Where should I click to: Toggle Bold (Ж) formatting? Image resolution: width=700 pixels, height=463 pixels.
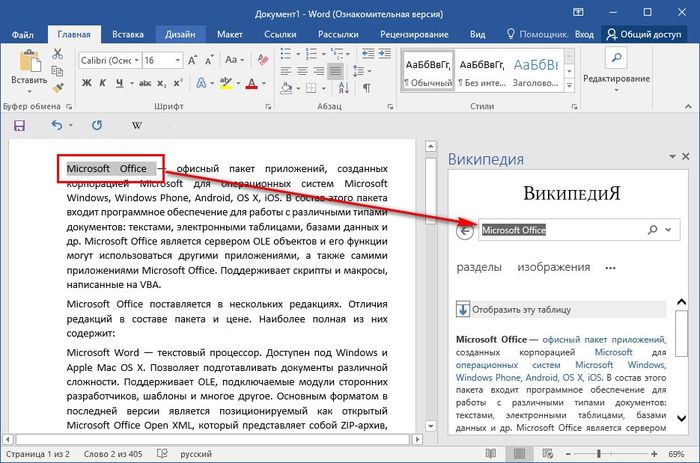(86, 84)
